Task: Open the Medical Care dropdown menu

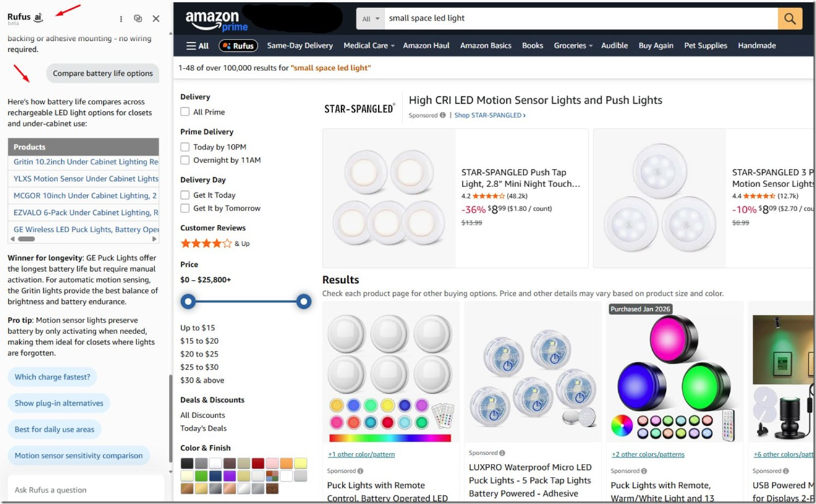Action: coord(368,46)
